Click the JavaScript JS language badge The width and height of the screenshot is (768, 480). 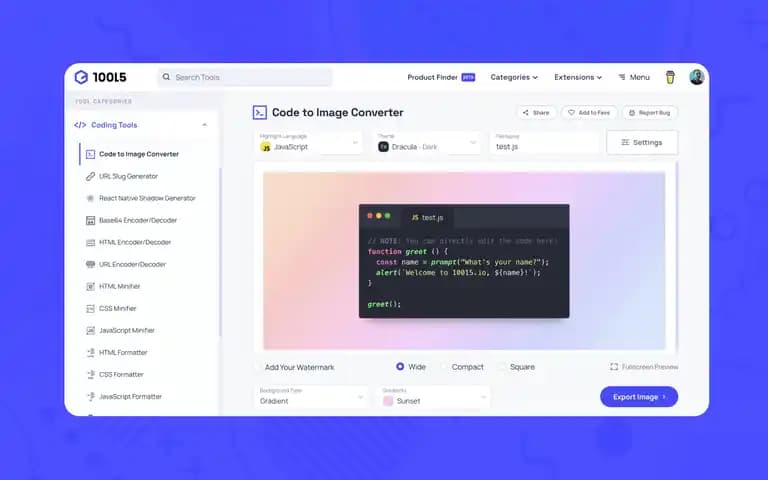(265, 147)
